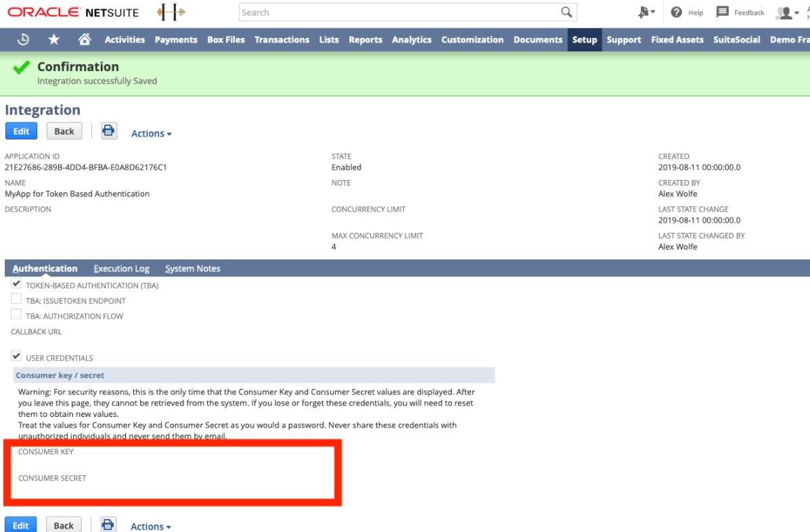Screen dimensions: 810x532
Task: Open the Shortcuts star icon
Action: point(53,39)
